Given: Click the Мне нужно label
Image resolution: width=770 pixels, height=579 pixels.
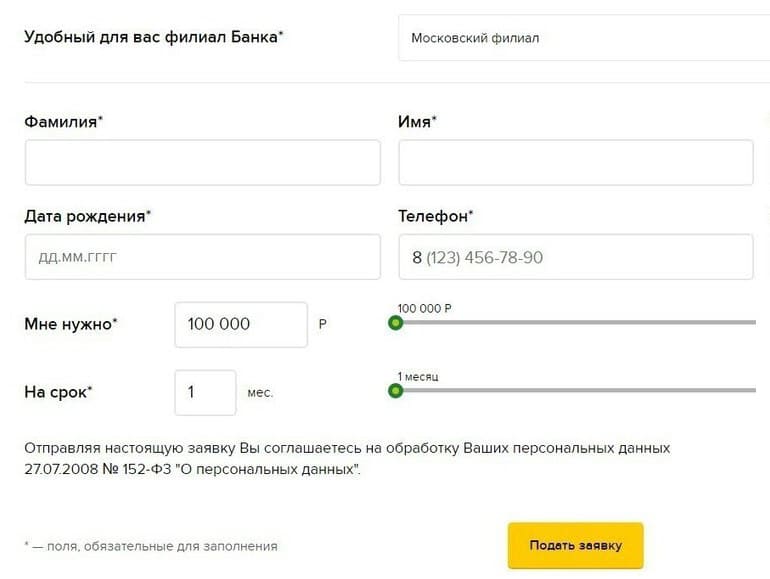Looking at the screenshot, I should coord(70,324).
